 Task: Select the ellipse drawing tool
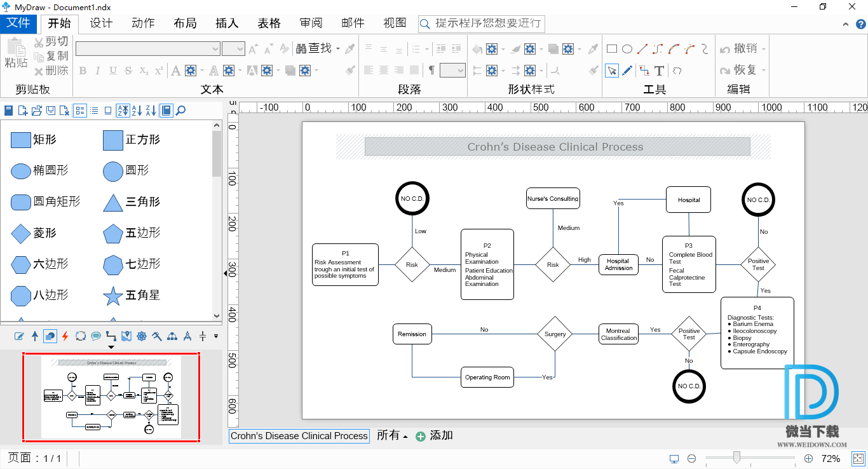click(x=627, y=49)
